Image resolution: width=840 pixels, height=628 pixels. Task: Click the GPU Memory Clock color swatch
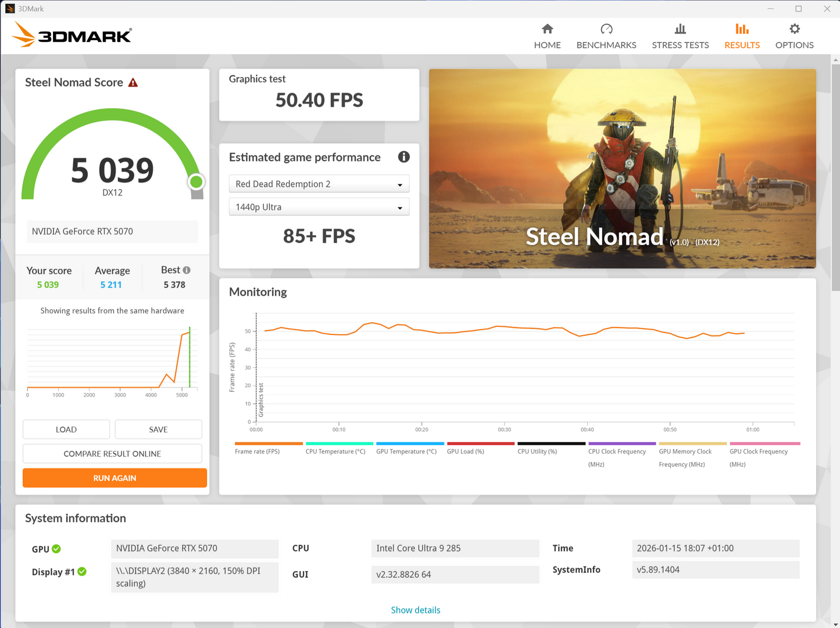(x=692, y=443)
